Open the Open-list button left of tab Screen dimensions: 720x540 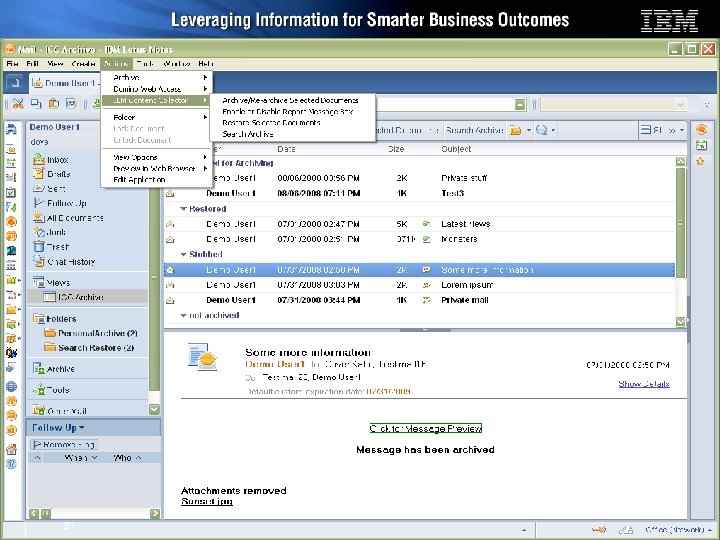coord(15,83)
